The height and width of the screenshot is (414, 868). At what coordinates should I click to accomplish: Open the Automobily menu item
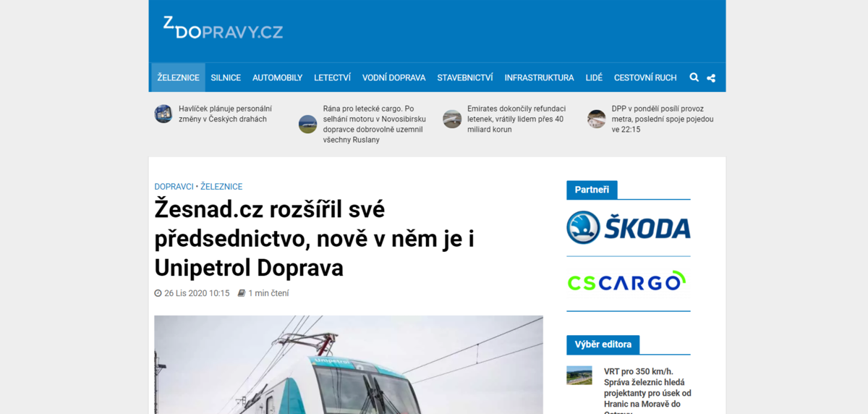click(x=277, y=77)
